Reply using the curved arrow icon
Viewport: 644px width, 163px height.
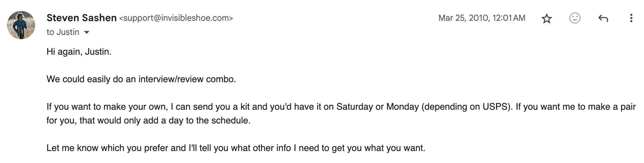tap(603, 18)
